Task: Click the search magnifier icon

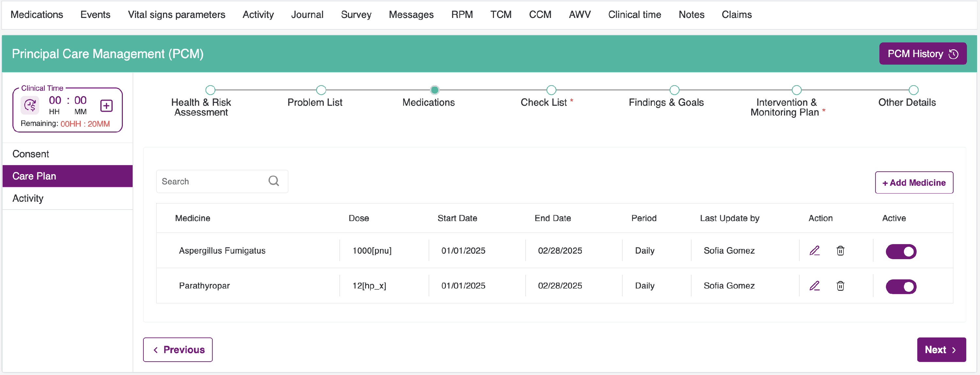Action: 273,181
